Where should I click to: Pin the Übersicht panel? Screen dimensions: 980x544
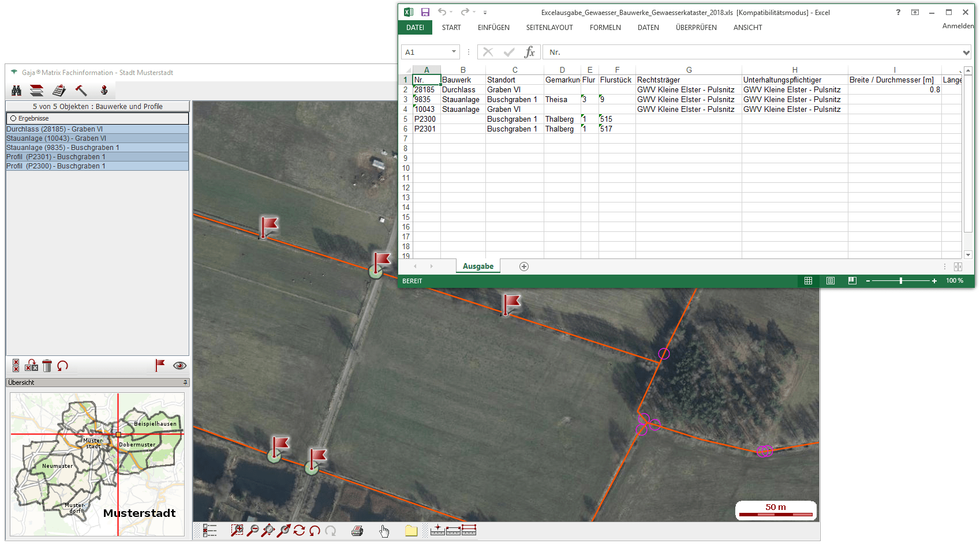185,382
